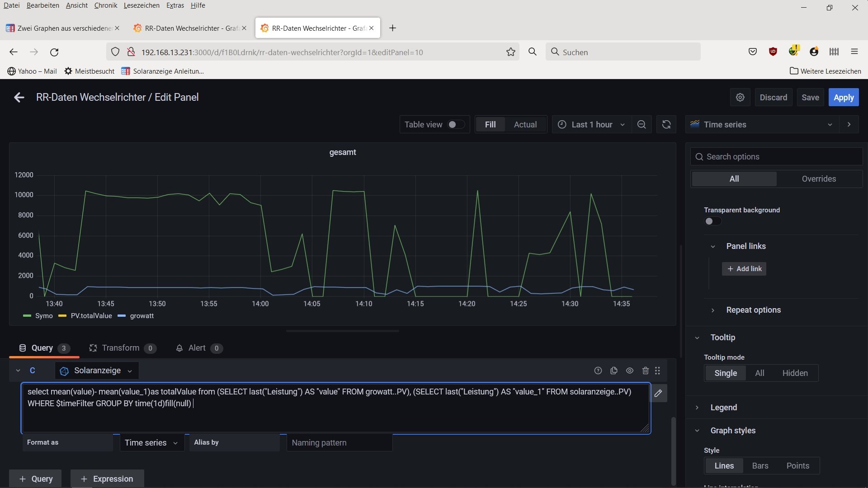Enable the Table view switch
868x488 pixels.
click(x=456, y=124)
